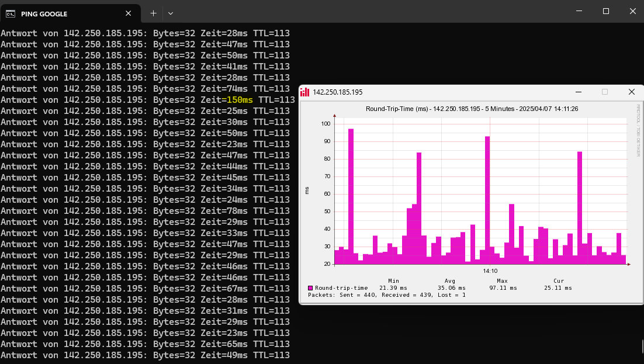Click the ping line with Zeit=31ms
Viewport: 644px width, 364px height.
[x=145, y=311]
